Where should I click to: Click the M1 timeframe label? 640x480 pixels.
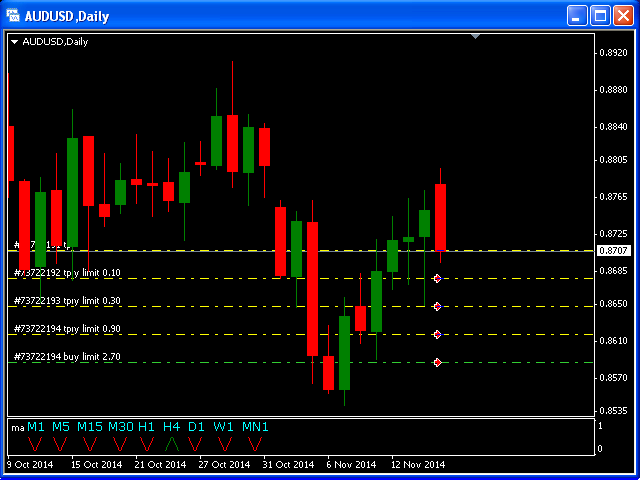pos(36,427)
